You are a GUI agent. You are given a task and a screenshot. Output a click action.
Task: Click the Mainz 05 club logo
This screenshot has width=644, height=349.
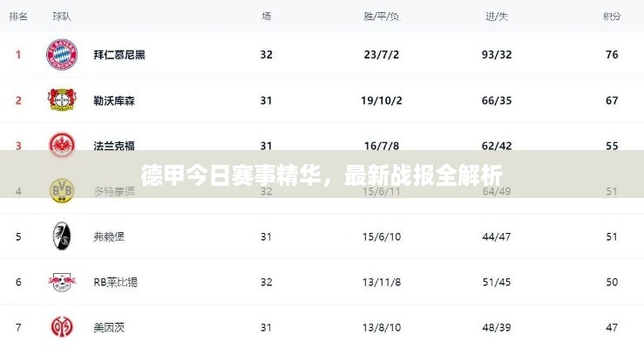[x=62, y=327]
